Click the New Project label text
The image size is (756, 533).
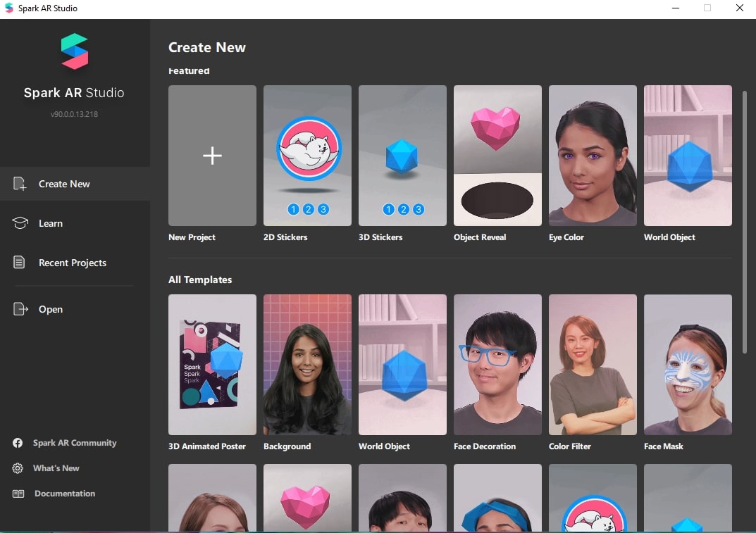192,237
